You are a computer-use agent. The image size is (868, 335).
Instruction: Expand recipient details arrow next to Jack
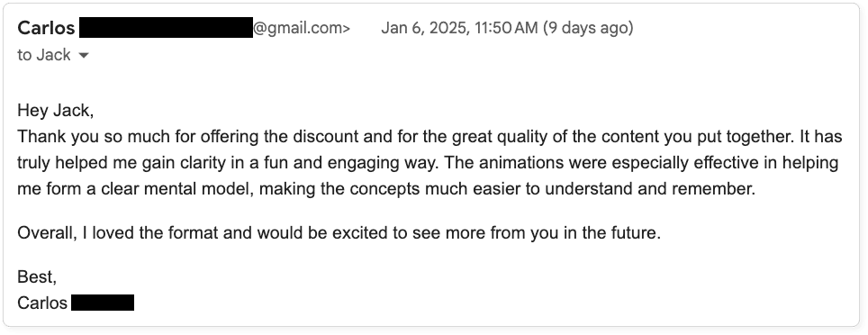84,55
